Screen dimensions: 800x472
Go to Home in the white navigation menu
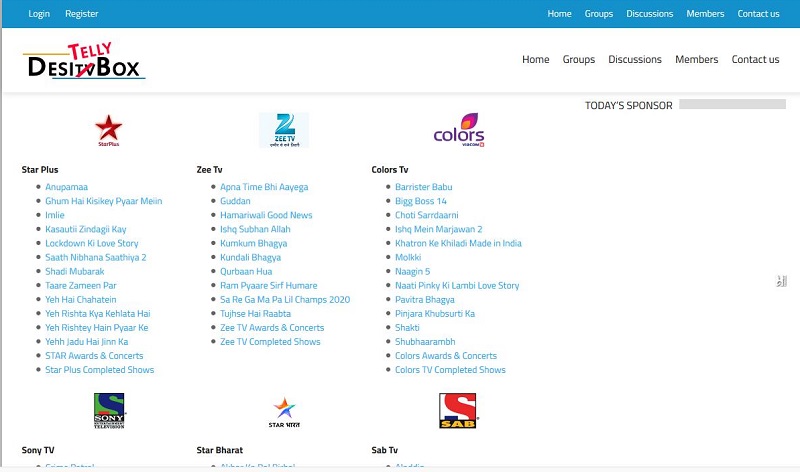tap(535, 59)
